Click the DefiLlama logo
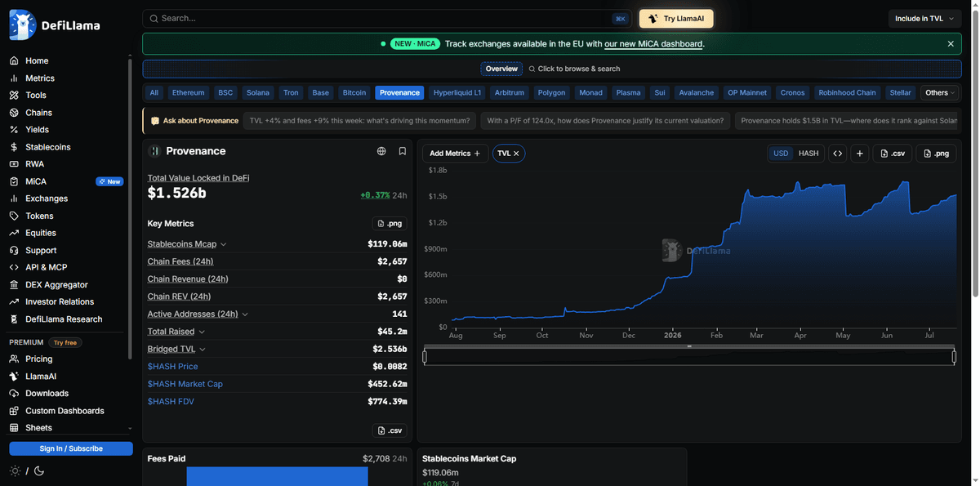Viewport: 980px width, 486px height. pos(55,25)
